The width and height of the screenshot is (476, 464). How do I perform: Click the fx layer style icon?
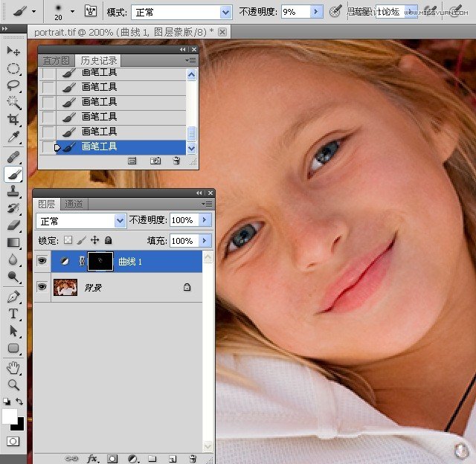pos(93,459)
